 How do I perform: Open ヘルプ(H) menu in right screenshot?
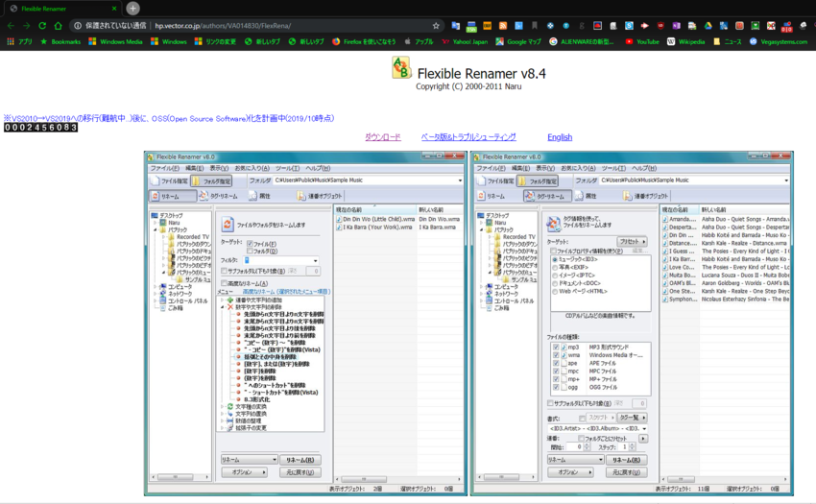[644, 168]
